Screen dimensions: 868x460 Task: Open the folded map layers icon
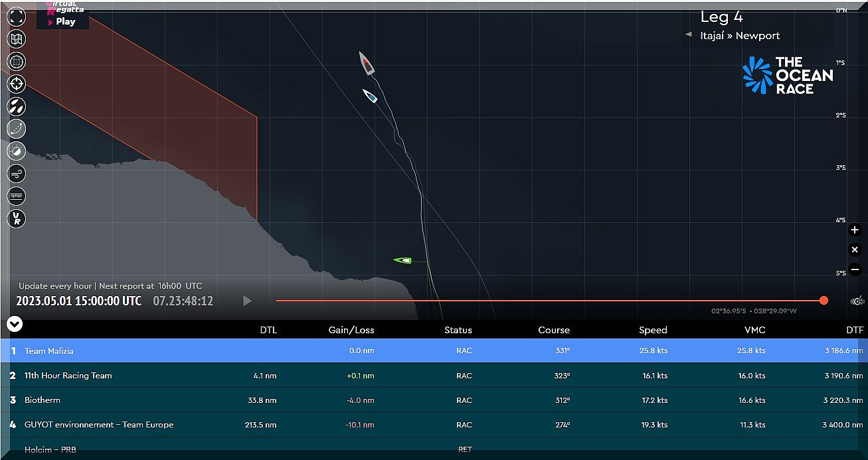coord(16,39)
